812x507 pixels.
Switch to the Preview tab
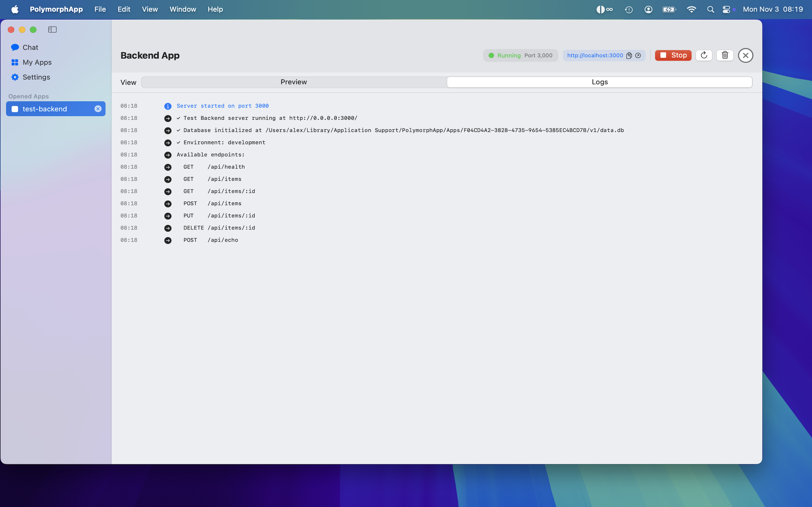pyautogui.click(x=294, y=82)
